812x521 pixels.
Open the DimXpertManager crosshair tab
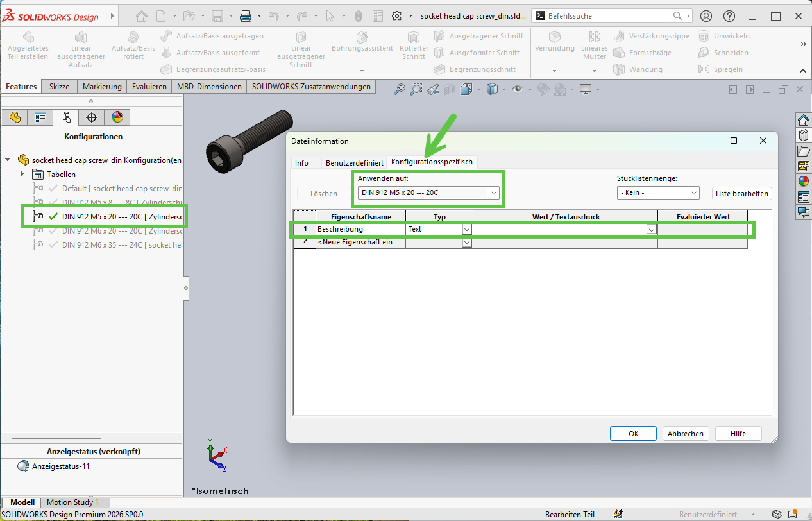coord(92,117)
